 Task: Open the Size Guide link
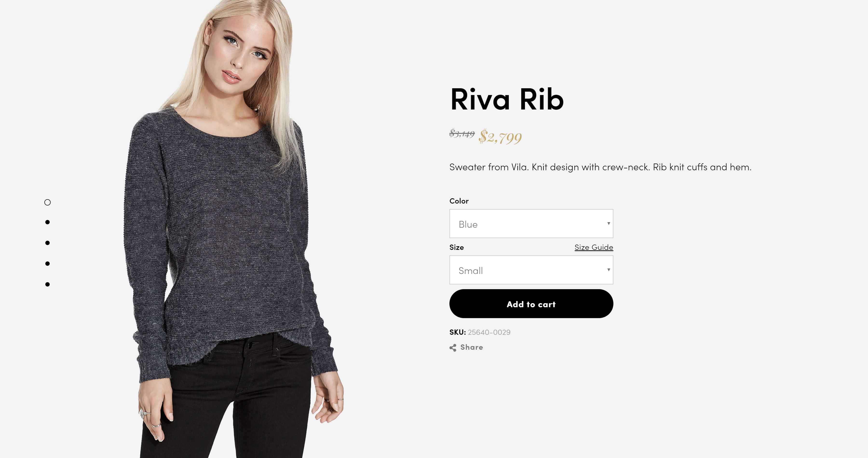pos(594,247)
